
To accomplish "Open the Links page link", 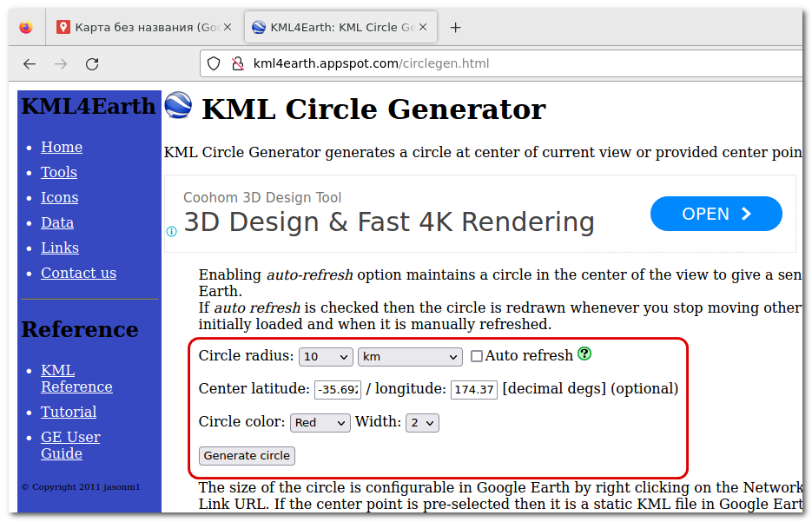I will pos(60,248).
